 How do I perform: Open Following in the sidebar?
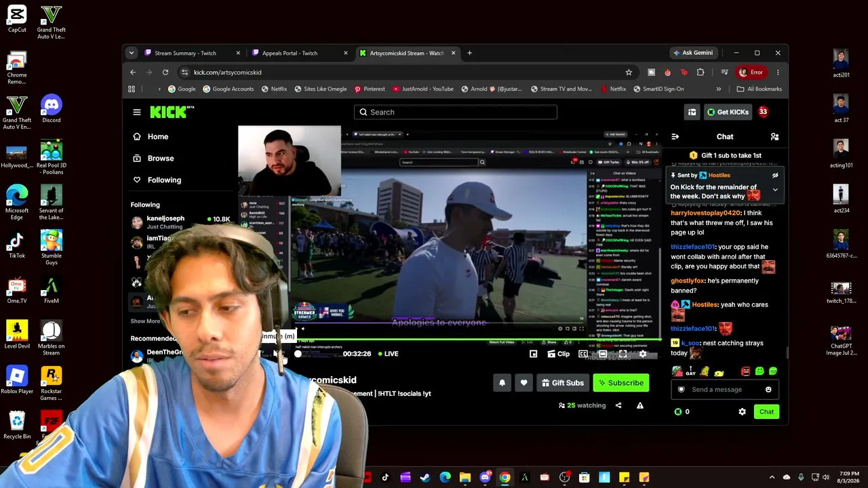click(157, 180)
